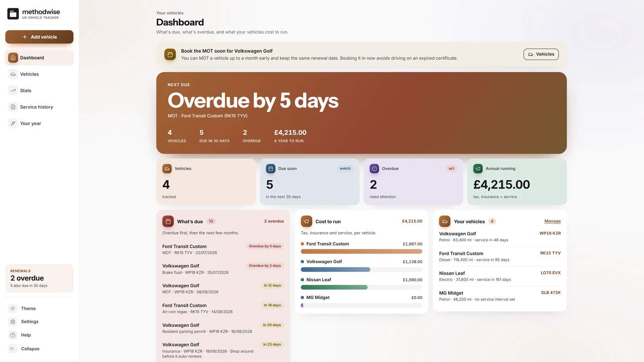Click the MG Midget cost bar

(361, 305)
